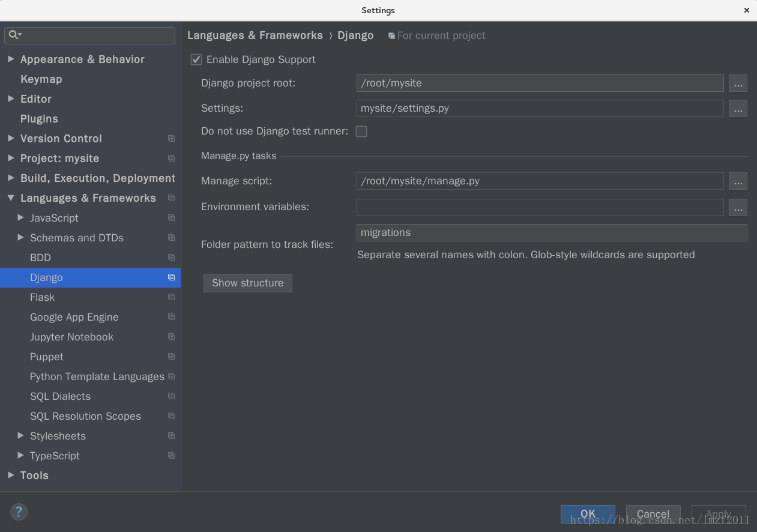Click project-level icon in the Stylesheets row
757x532 pixels.
point(172,436)
